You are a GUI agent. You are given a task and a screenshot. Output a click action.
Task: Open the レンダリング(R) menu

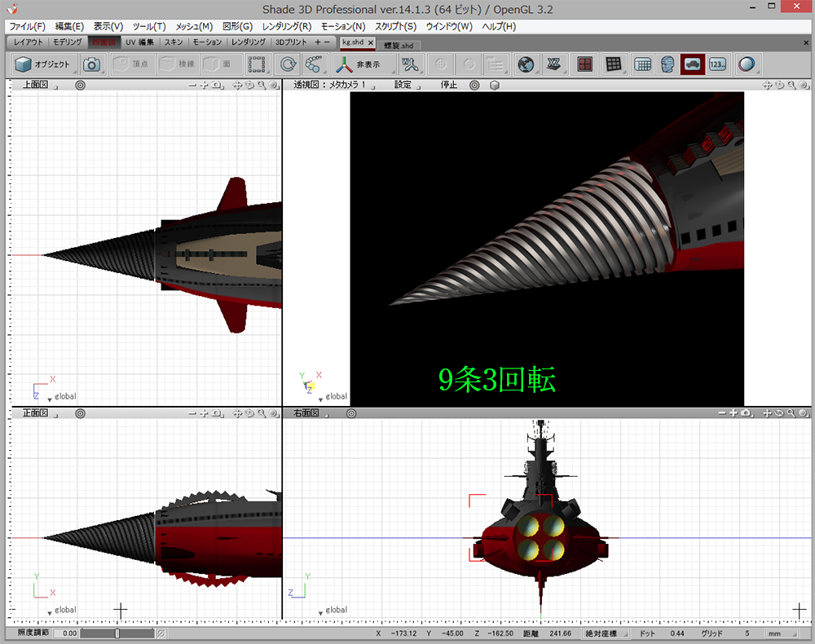pos(286,27)
